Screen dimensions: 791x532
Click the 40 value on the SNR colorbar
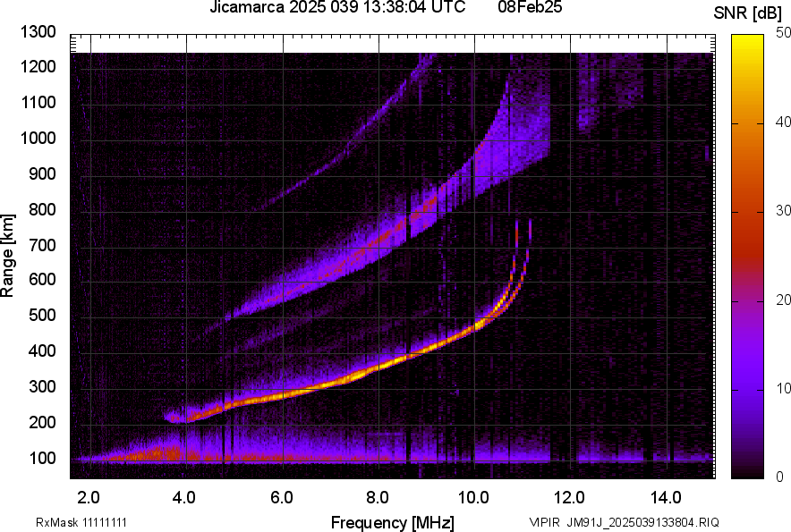click(x=784, y=122)
